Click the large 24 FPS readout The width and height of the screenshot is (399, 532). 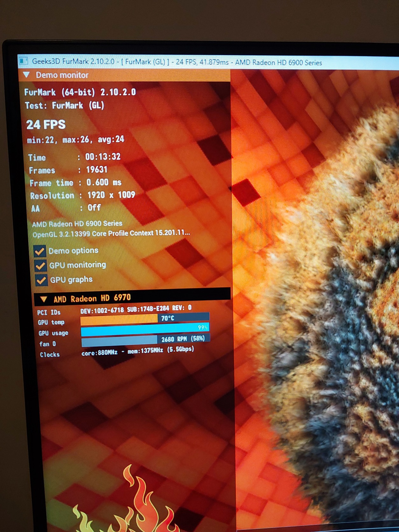pos(46,124)
